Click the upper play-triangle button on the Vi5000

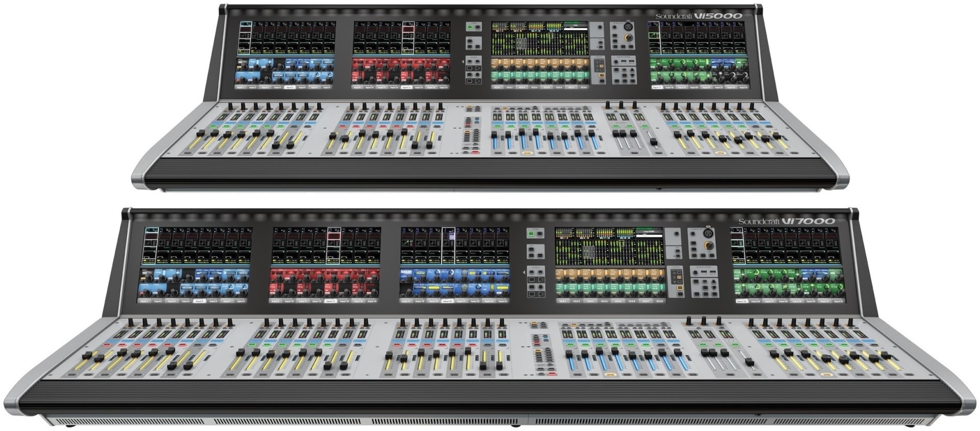tap(478, 68)
